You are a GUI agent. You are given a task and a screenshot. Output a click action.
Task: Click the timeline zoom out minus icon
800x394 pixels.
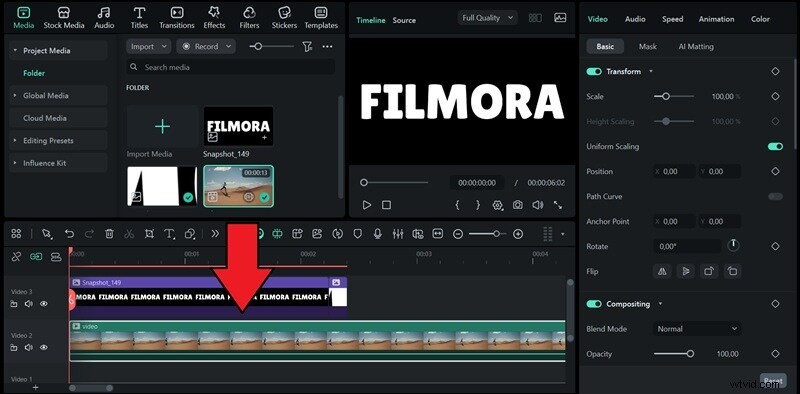point(458,234)
